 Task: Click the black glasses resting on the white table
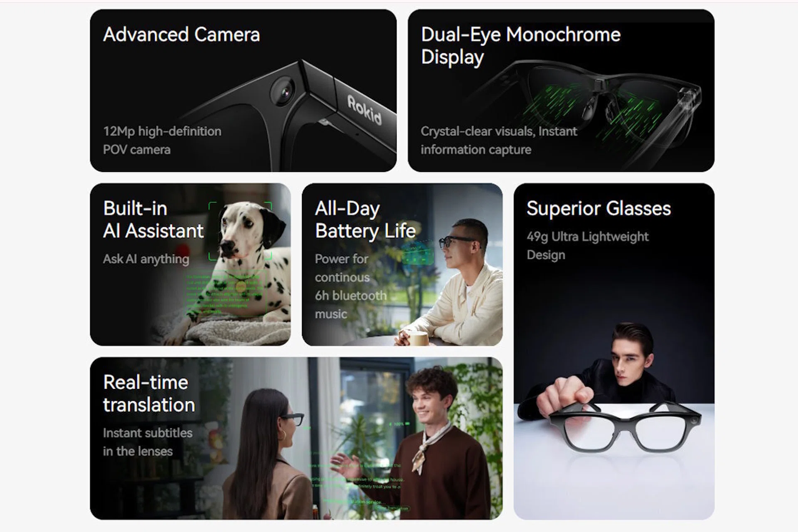pyautogui.click(x=626, y=428)
